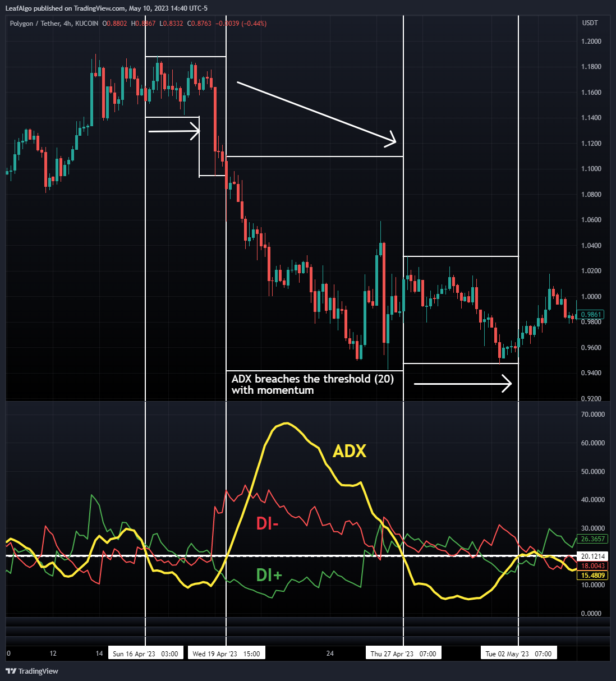Click the DI+ value label 26.3657
Image resolution: width=616 pixels, height=681 pixels.
click(593, 539)
